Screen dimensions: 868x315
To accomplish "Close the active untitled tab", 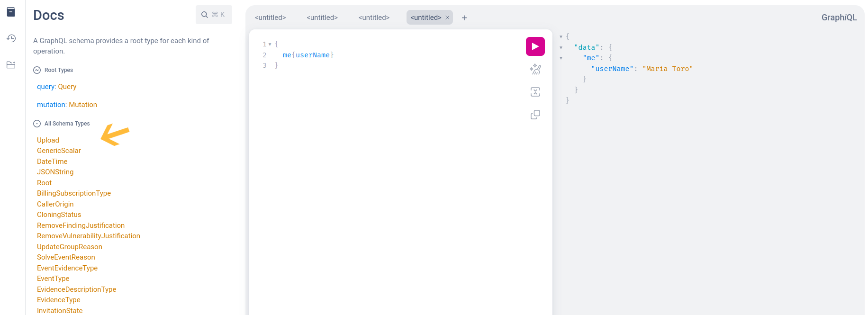I will pos(447,18).
